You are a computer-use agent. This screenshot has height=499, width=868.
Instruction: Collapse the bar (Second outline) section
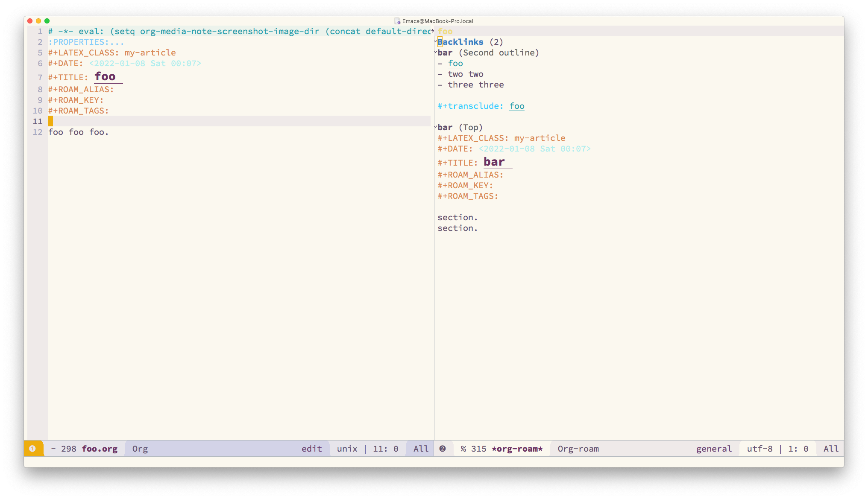click(436, 52)
